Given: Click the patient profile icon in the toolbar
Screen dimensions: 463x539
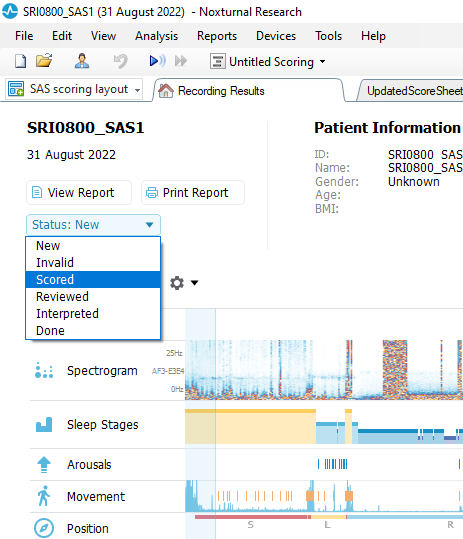Looking at the screenshot, I should [82, 61].
